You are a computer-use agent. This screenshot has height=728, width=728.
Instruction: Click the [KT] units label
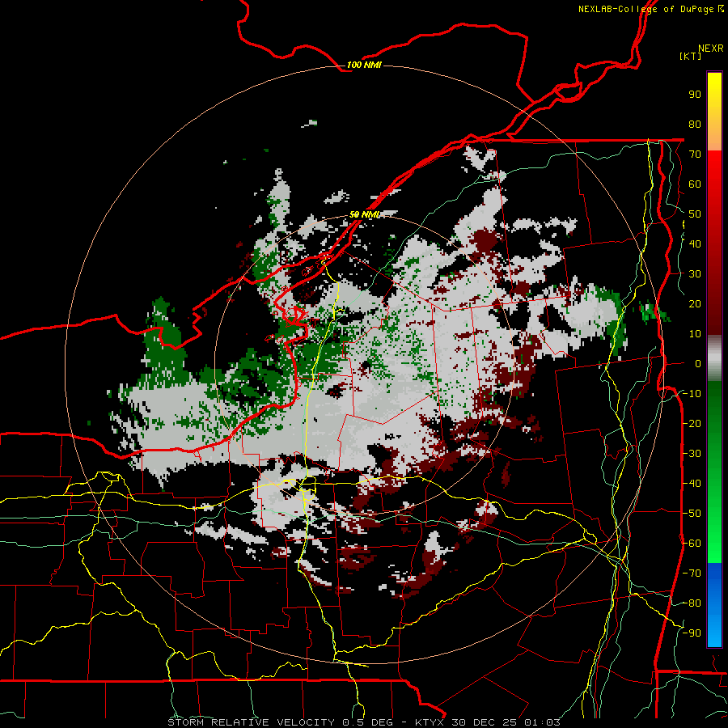tap(691, 56)
